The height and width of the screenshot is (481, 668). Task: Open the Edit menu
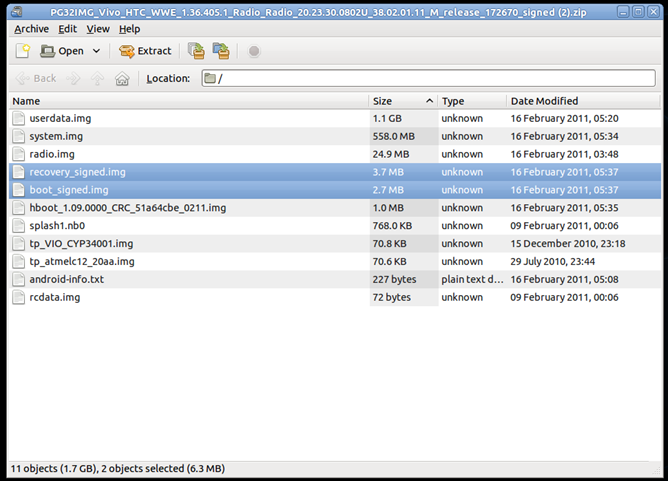68,29
